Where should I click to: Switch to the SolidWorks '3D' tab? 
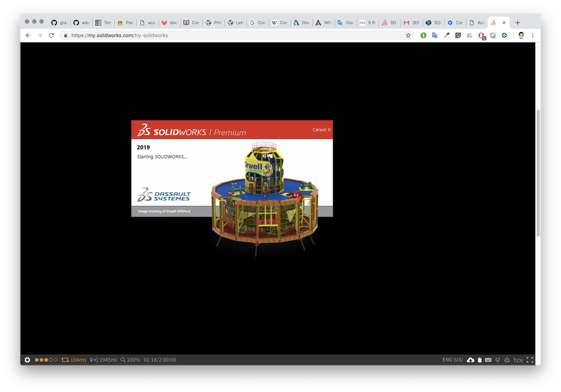[390, 22]
